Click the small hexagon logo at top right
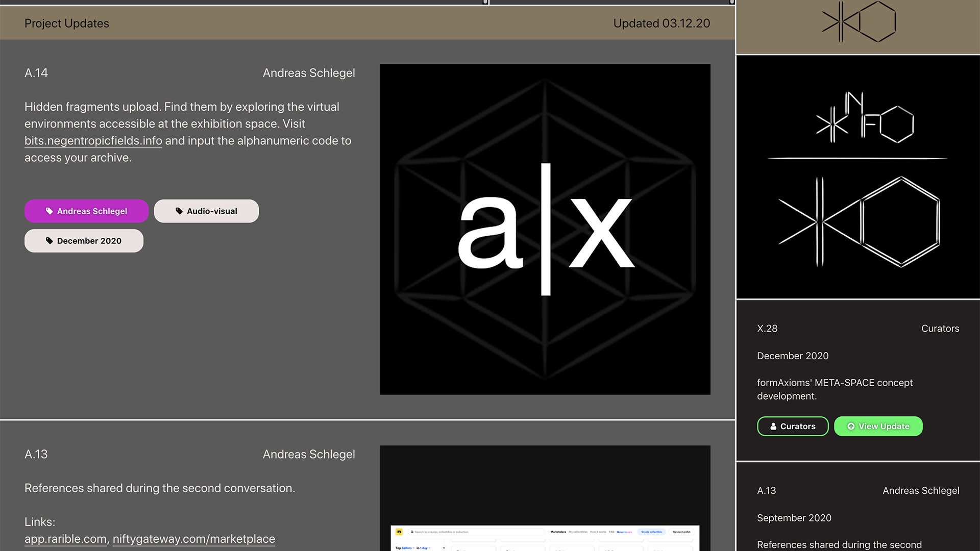Screen dimensions: 980x551 pos(859,22)
